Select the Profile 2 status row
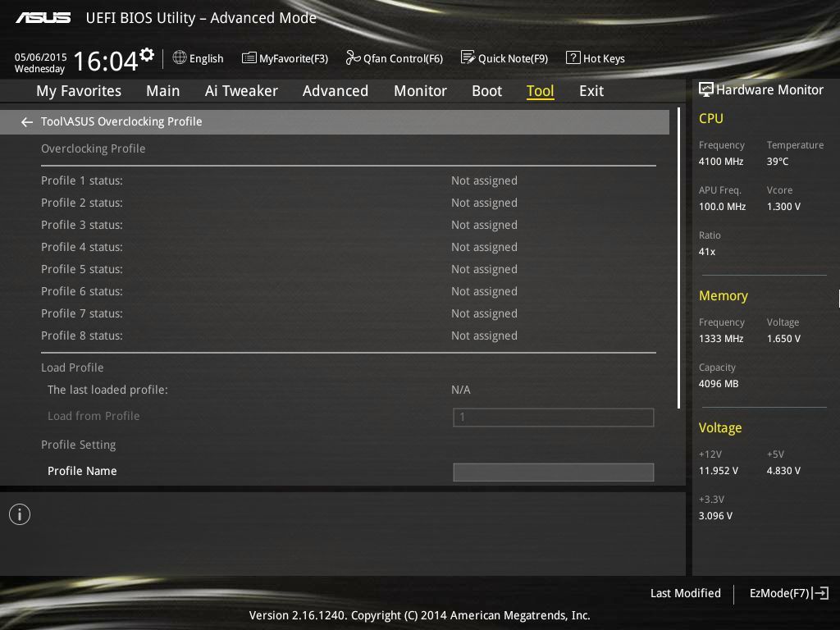This screenshot has height=630, width=840. pyautogui.click(x=348, y=203)
